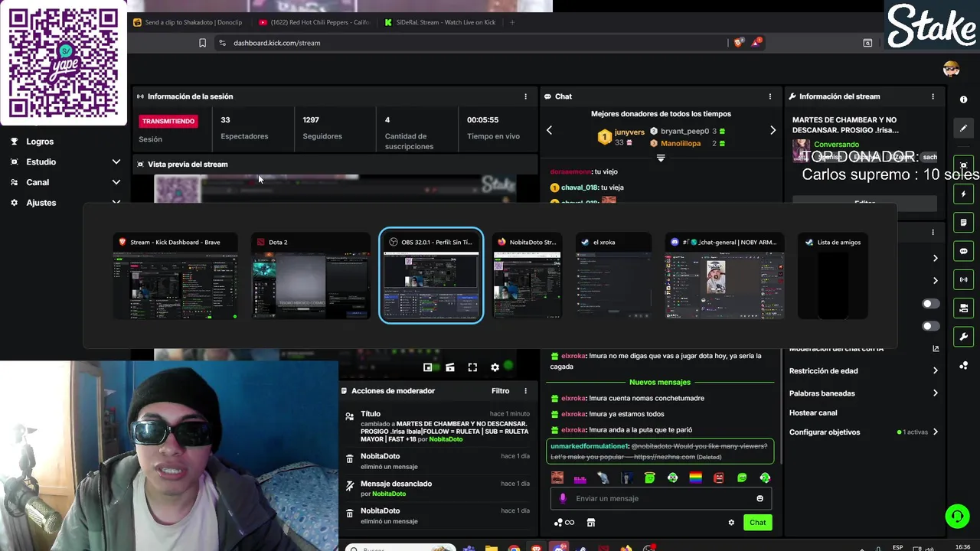Open Palabras baneadas settings arrow
This screenshot has height=551, width=980.
pyautogui.click(x=935, y=393)
